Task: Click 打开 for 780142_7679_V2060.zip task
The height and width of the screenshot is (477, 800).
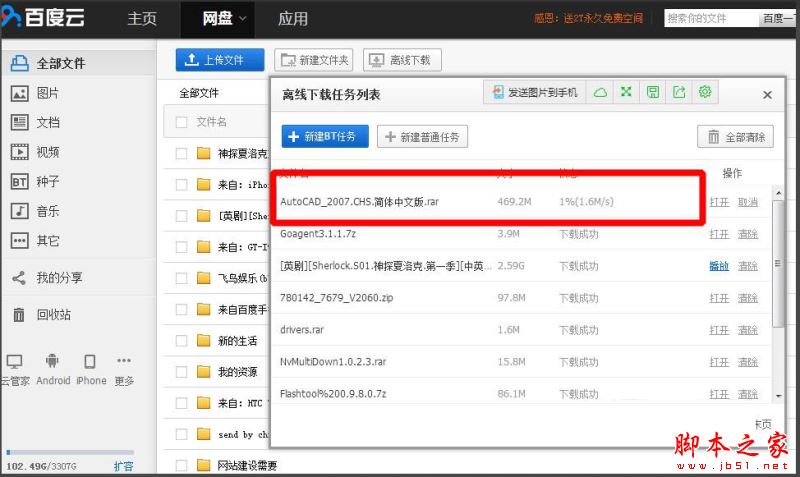Action: click(719, 298)
